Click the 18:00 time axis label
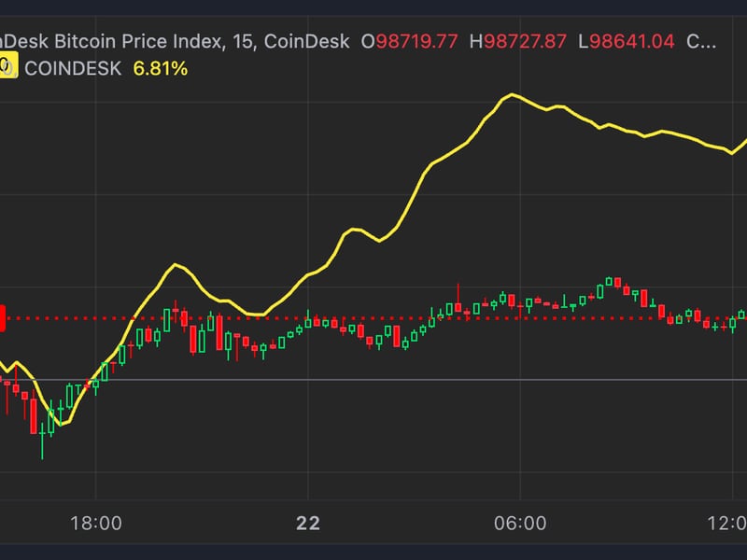Viewport: 747px width, 560px height. pyautogui.click(x=96, y=523)
